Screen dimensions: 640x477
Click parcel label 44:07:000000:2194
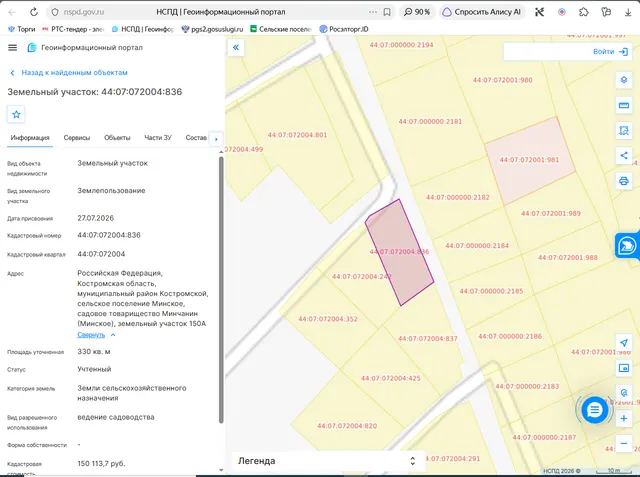click(x=401, y=45)
